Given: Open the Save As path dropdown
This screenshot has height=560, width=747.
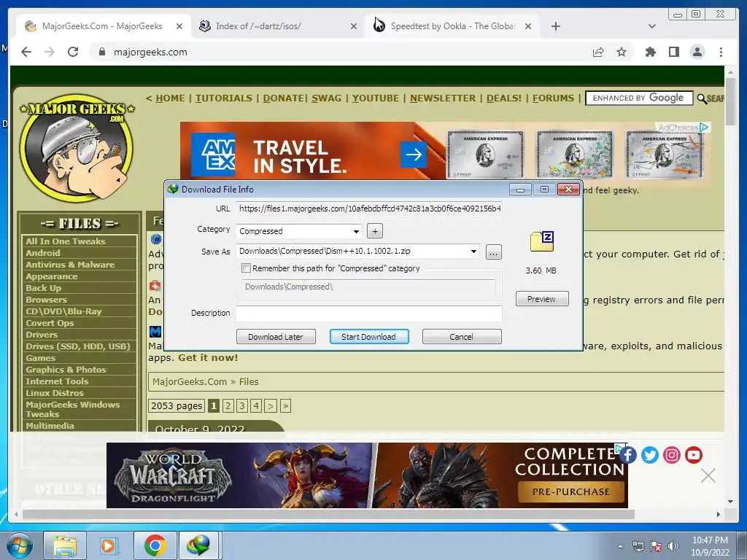Looking at the screenshot, I should coord(473,252).
